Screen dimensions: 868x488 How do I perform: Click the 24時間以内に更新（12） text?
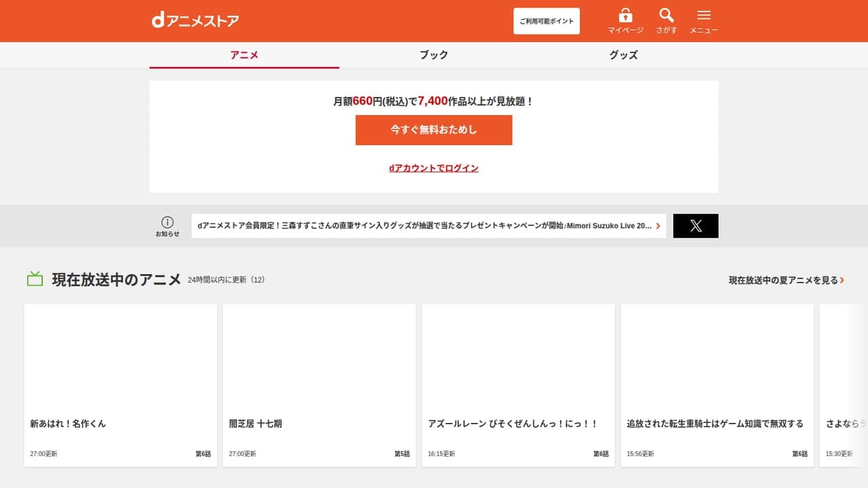(226, 280)
